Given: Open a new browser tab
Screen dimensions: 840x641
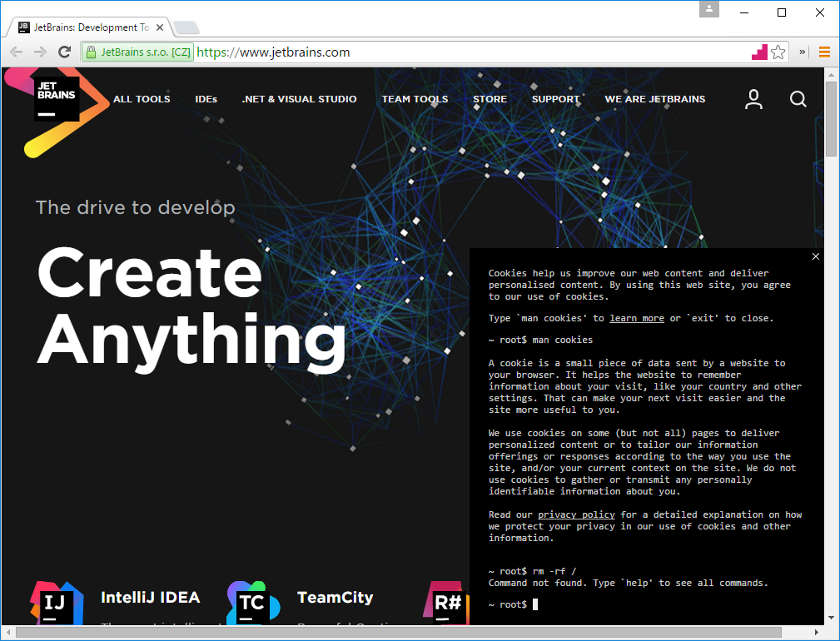Looking at the screenshot, I should point(186,27).
